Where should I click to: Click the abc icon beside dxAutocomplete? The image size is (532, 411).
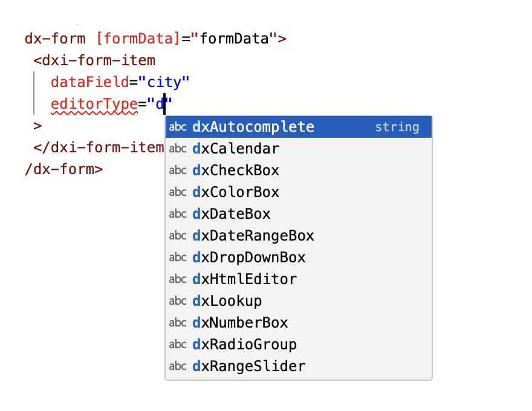178,127
